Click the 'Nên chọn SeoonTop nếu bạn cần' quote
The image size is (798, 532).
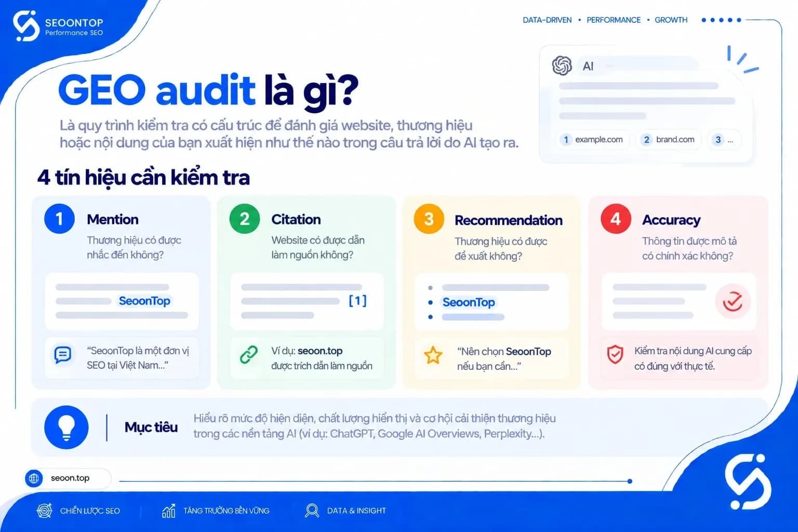point(504,359)
